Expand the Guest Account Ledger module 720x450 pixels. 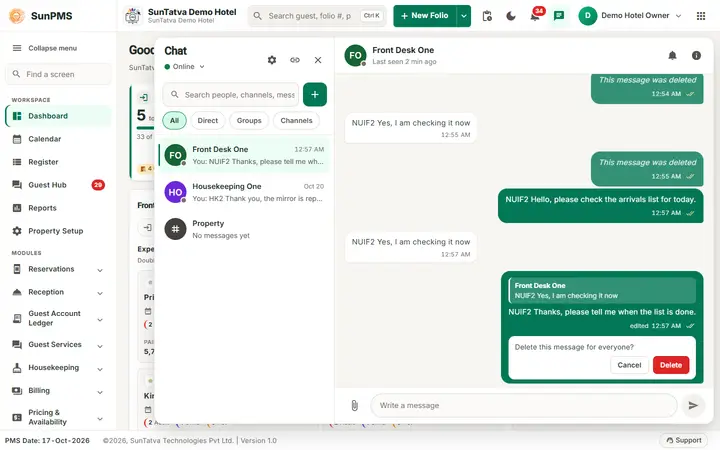58,318
